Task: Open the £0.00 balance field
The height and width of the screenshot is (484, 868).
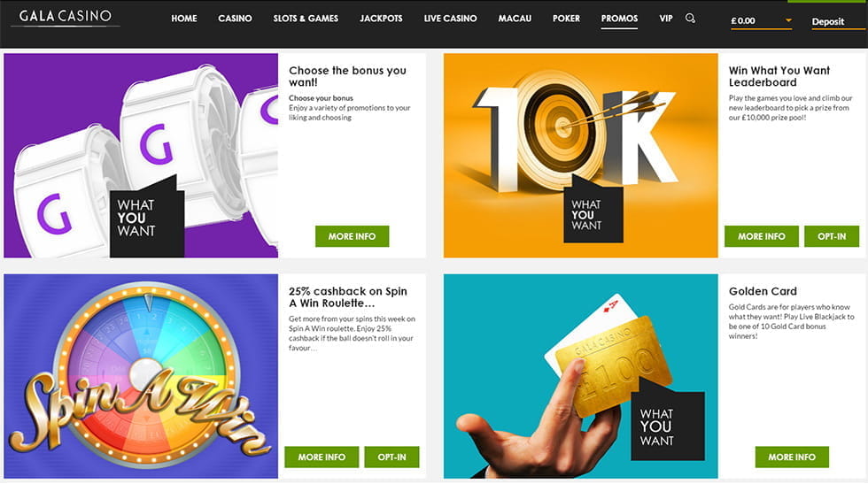Action: (761, 21)
